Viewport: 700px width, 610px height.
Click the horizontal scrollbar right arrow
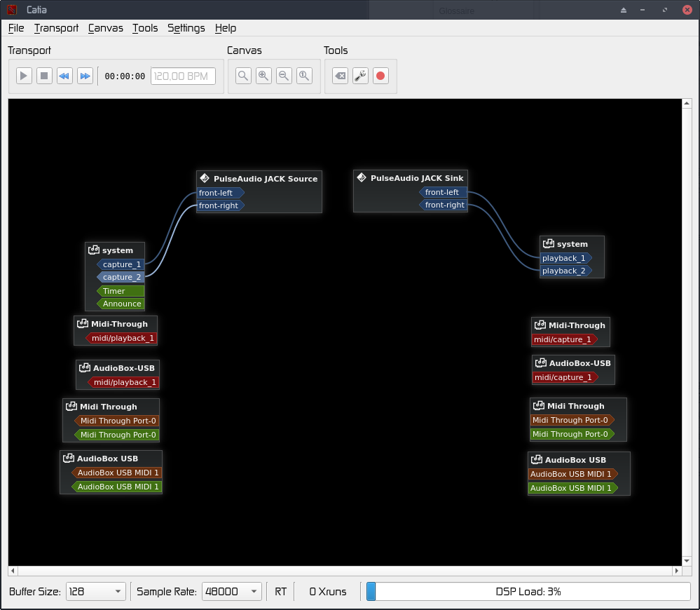[x=677, y=571]
